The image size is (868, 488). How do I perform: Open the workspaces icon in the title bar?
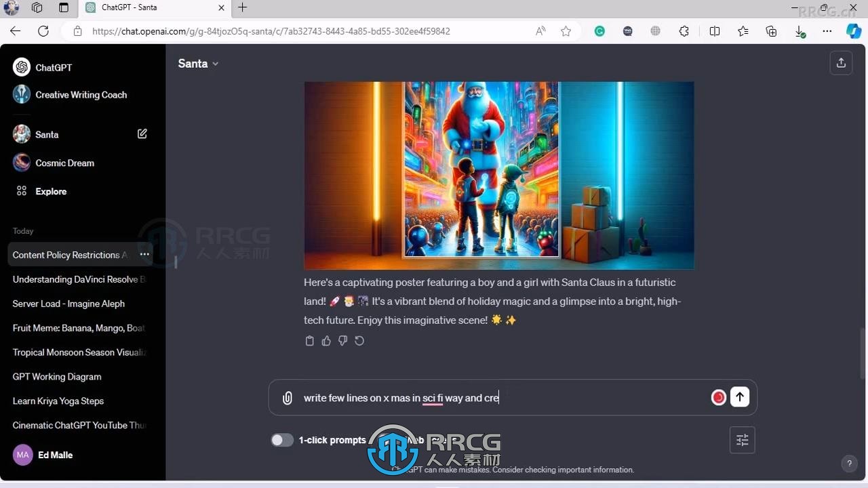point(37,7)
